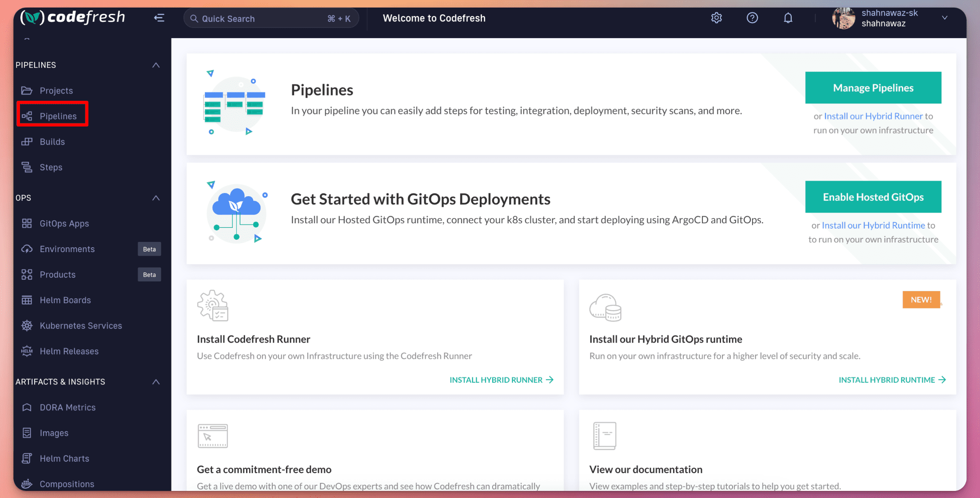This screenshot has height=498, width=980.
Task: Open Helm Releases in the sidebar
Action: pyautogui.click(x=69, y=351)
